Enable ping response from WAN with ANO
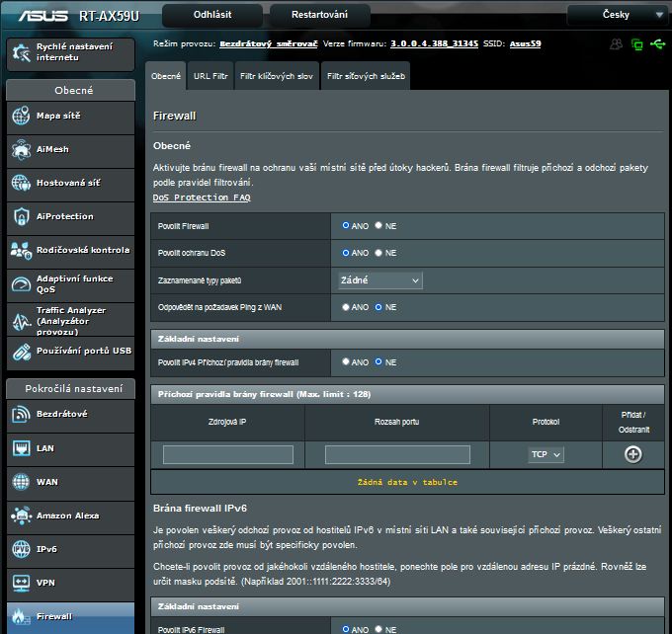This screenshot has height=634, width=672. (346, 307)
